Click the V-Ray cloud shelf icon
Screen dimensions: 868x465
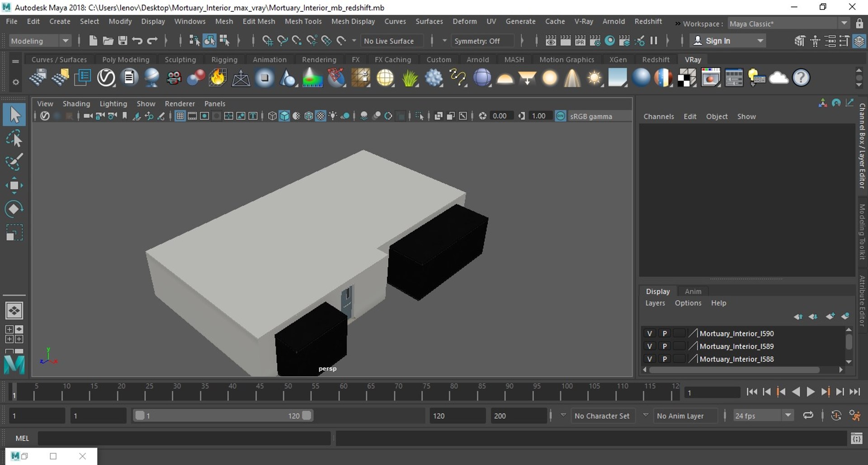778,78
